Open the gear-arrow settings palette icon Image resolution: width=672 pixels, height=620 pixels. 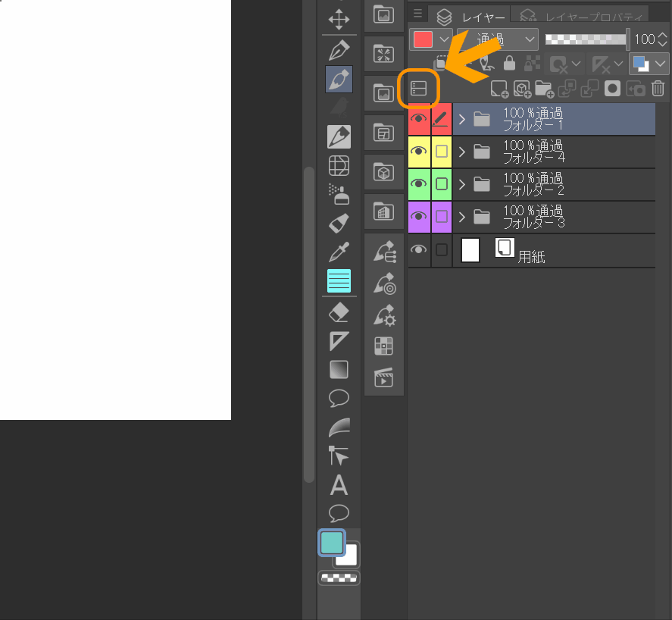click(x=384, y=315)
